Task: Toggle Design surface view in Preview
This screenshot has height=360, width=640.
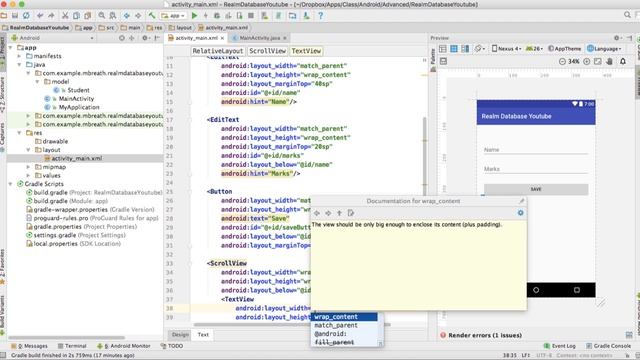Action: coord(442,49)
